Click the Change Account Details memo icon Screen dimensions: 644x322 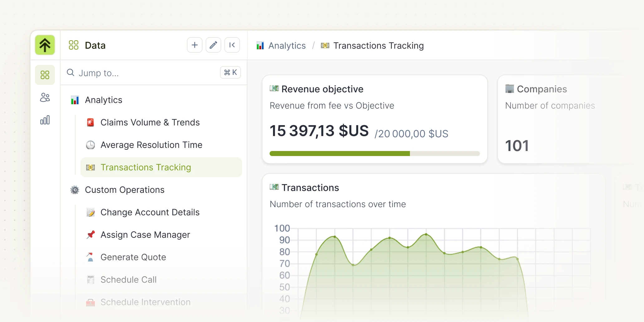point(90,212)
